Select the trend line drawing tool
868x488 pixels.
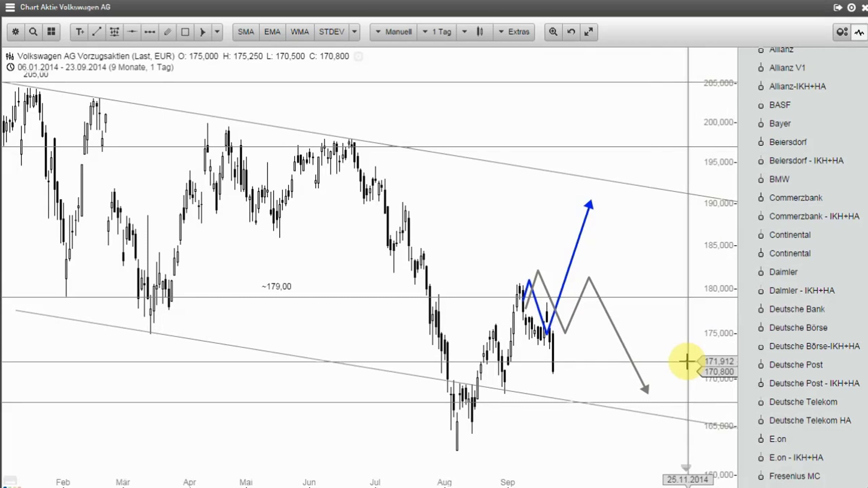(x=97, y=32)
